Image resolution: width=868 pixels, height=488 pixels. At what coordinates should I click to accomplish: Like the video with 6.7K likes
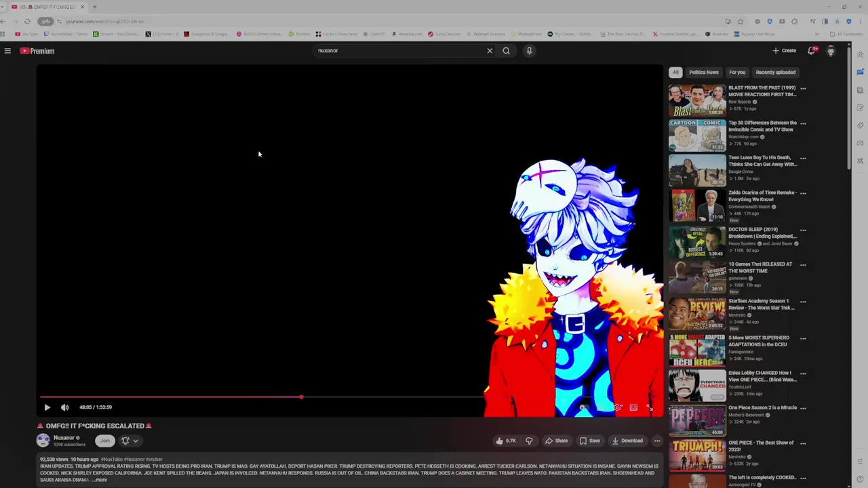[506, 441]
